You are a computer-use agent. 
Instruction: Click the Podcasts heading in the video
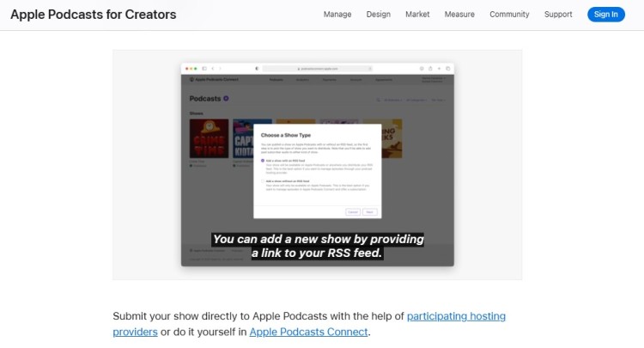[205, 99]
